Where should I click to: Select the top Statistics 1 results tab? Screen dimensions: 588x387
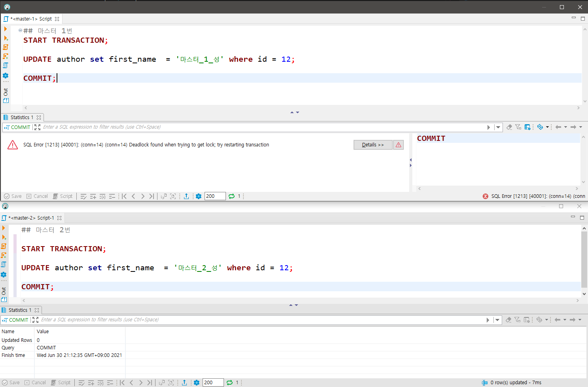[22, 118]
